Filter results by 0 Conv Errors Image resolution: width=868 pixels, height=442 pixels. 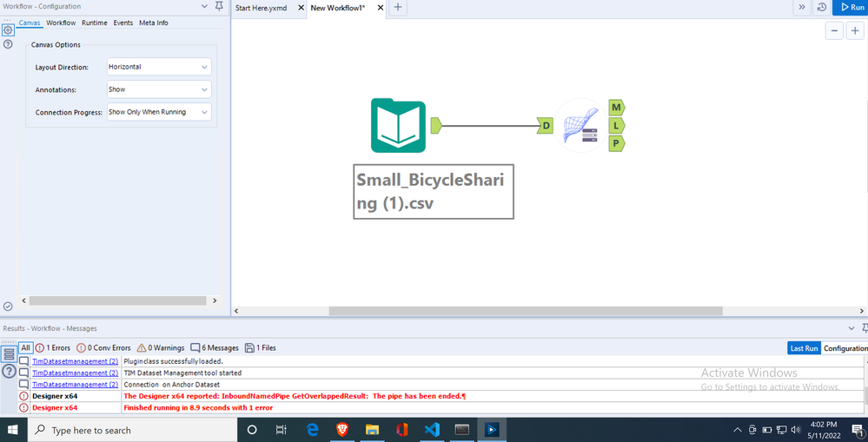click(x=103, y=348)
